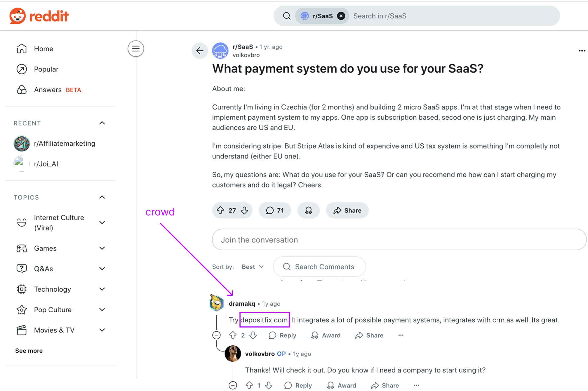Open volkovbro commenter avatar
The height and width of the screenshot is (391, 588).
pos(233,353)
